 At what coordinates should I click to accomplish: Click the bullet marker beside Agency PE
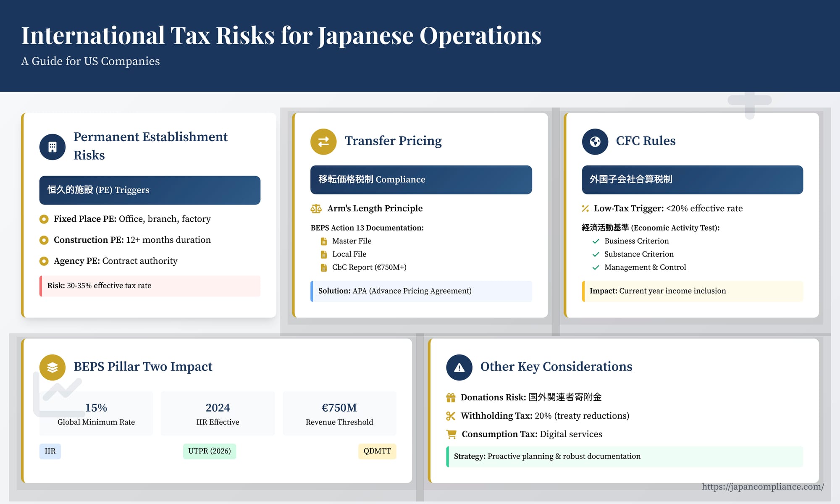[x=44, y=261]
